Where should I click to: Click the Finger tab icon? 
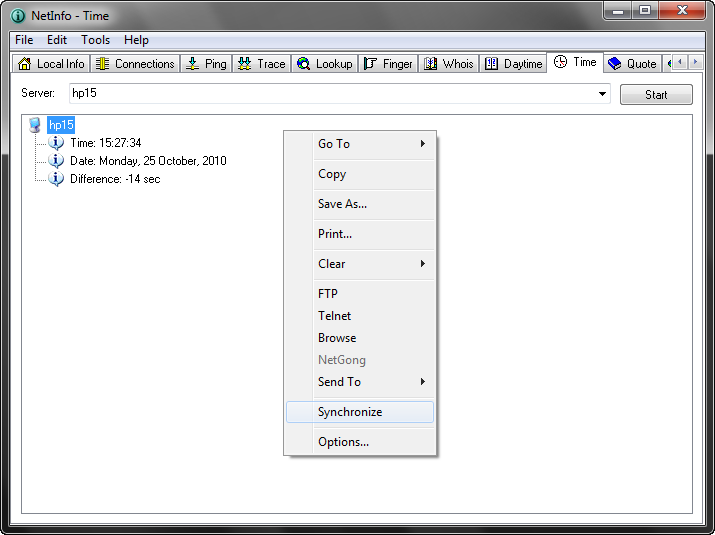click(371, 64)
